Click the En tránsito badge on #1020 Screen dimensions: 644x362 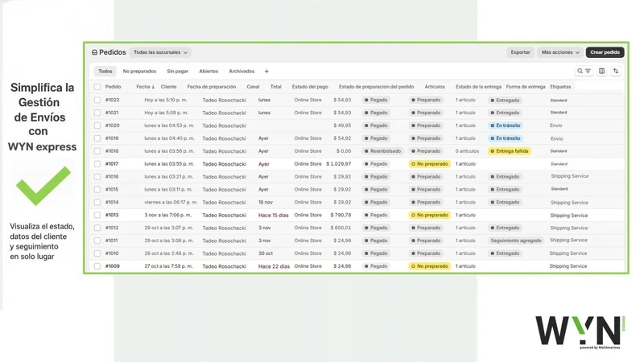506,125
